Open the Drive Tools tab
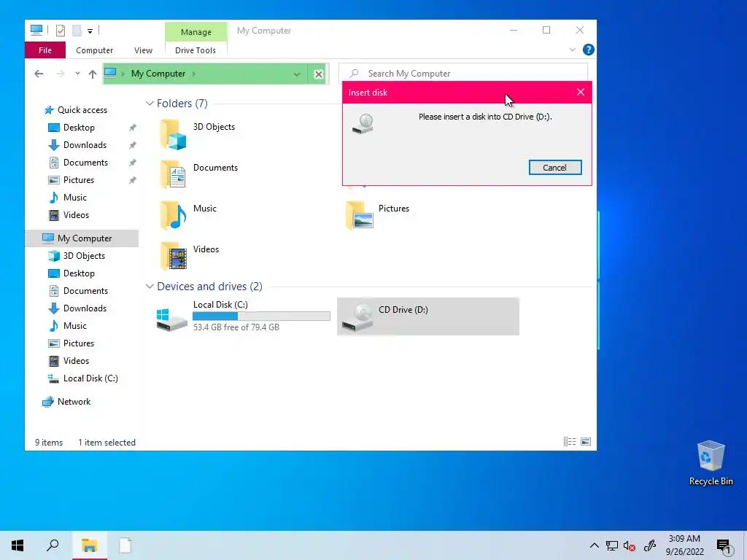The image size is (747, 560). (196, 50)
